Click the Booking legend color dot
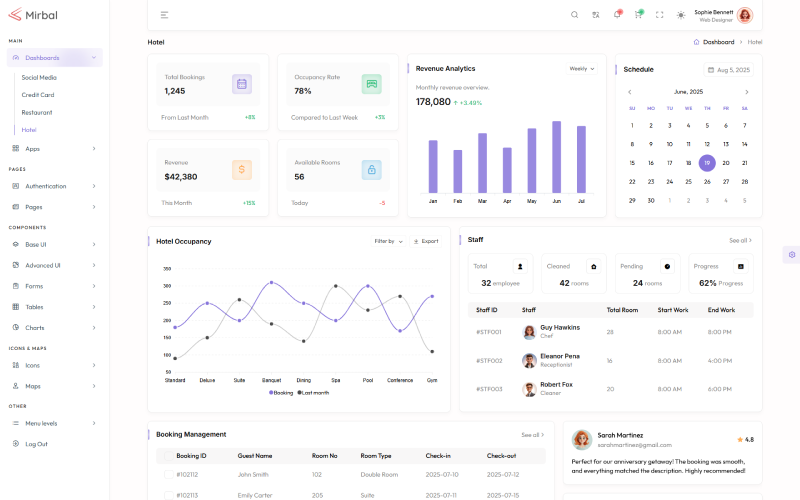 [270, 393]
